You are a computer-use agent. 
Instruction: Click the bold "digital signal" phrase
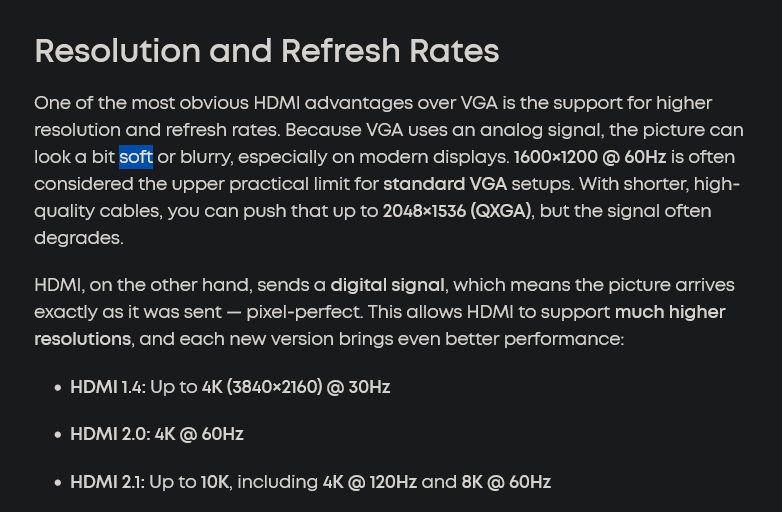coord(387,285)
